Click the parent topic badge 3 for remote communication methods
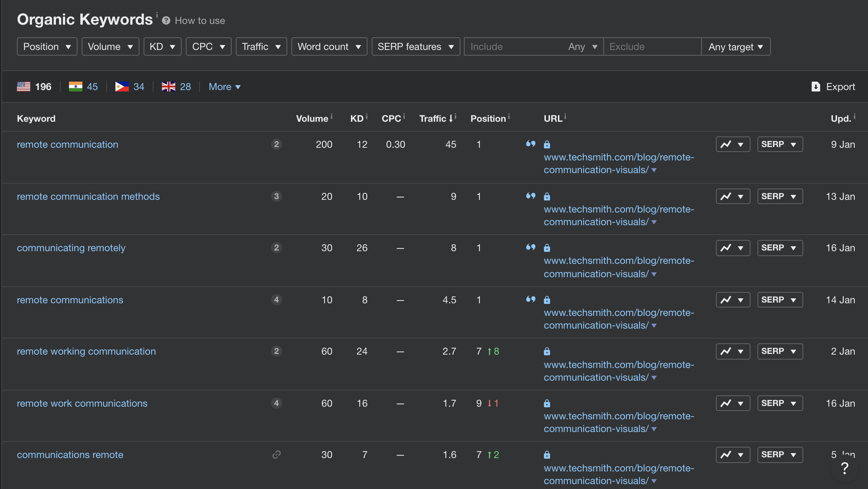Screen dimensions: 868x489 coord(276,196)
